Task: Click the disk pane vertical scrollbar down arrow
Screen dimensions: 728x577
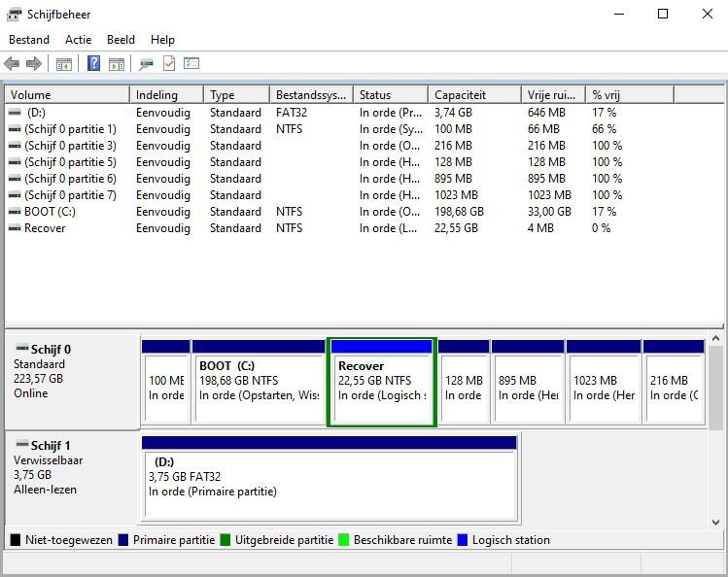Action: pos(717,521)
